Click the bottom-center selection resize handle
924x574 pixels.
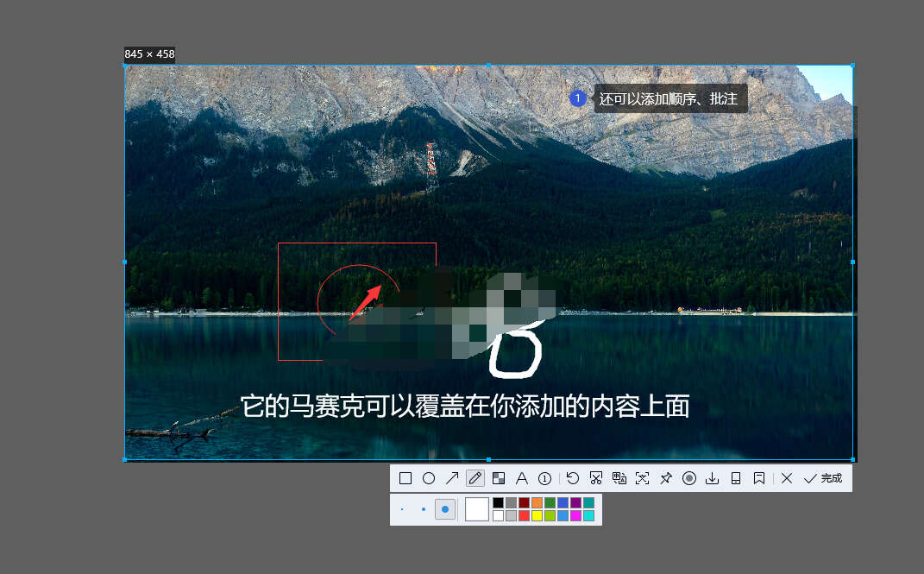488,459
